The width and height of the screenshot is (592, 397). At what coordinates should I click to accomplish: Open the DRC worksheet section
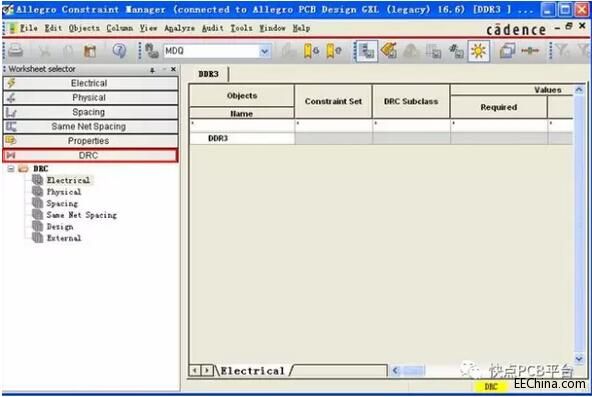(x=90, y=155)
